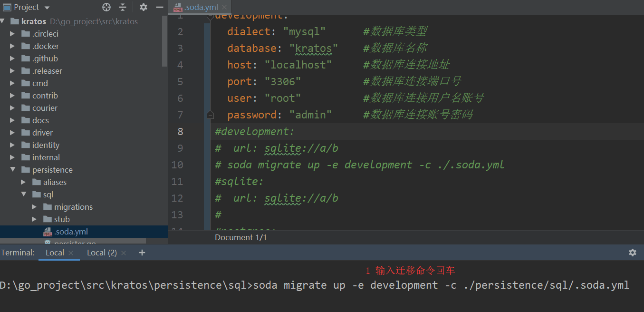Click the locate/scroll-from-source target icon

pos(106,7)
